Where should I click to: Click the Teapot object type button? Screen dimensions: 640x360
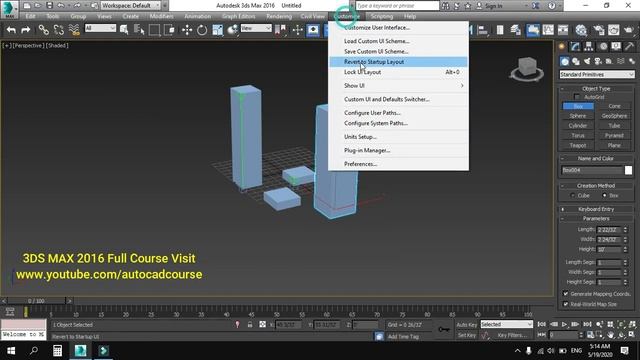[578, 145]
